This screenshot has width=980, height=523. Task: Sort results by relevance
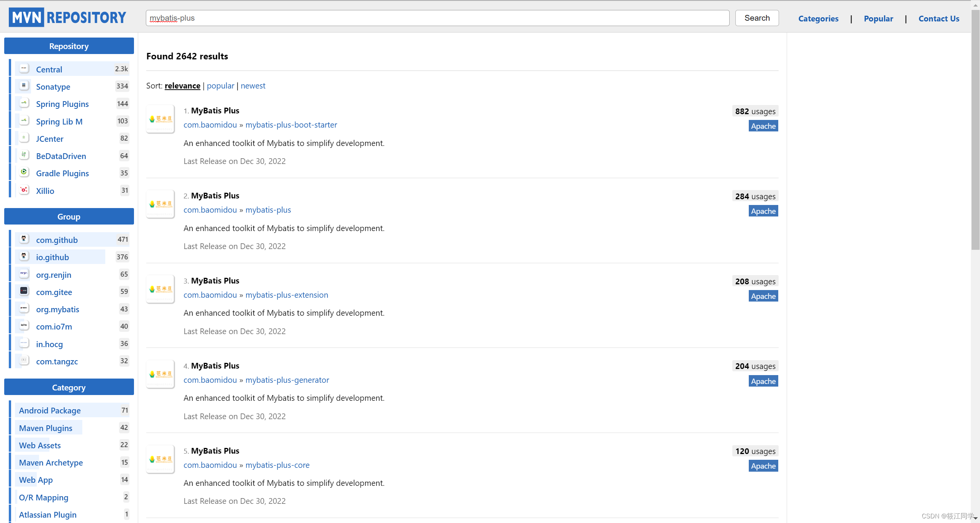coord(182,85)
